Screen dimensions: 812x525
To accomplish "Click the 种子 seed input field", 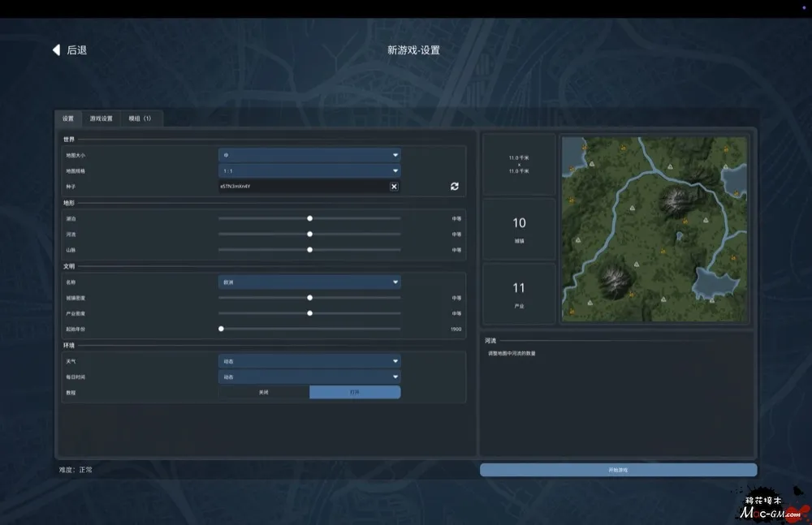I will coord(304,187).
